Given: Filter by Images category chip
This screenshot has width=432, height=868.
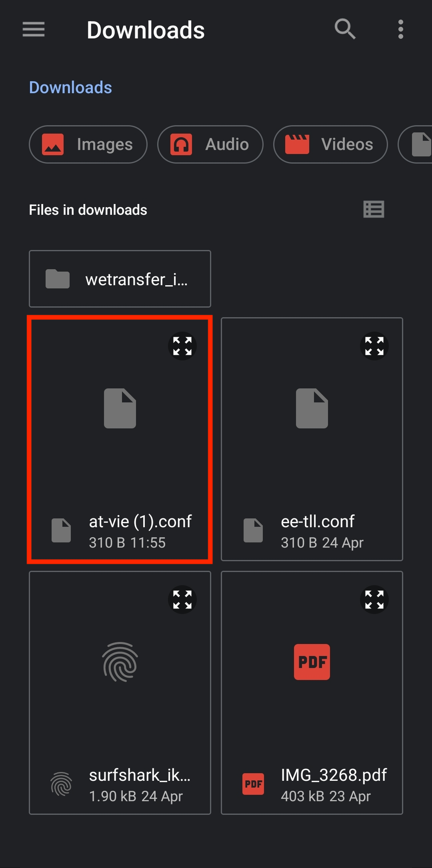Looking at the screenshot, I should (x=88, y=144).
